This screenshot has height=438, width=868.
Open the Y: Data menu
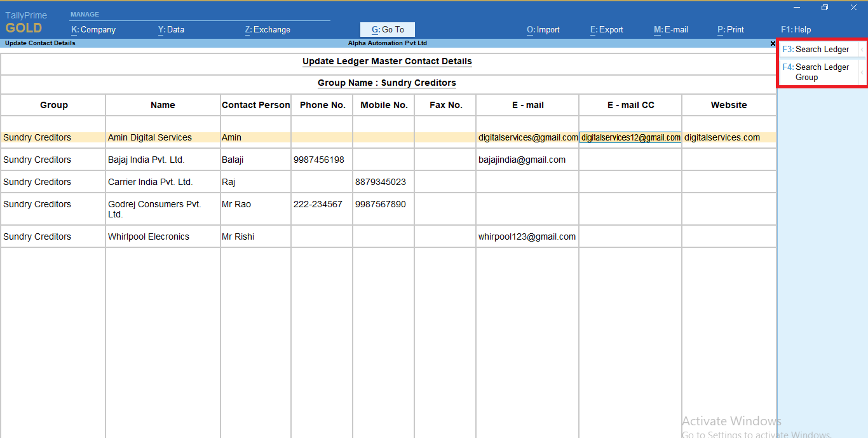pyautogui.click(x=171, y=29)
